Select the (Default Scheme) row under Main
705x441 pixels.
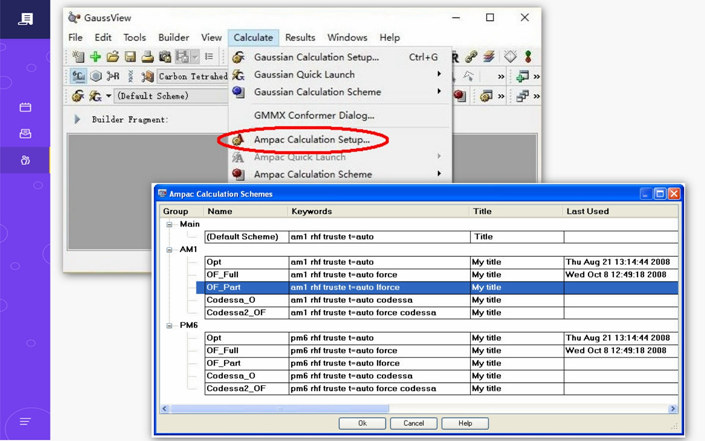(441, 237)
